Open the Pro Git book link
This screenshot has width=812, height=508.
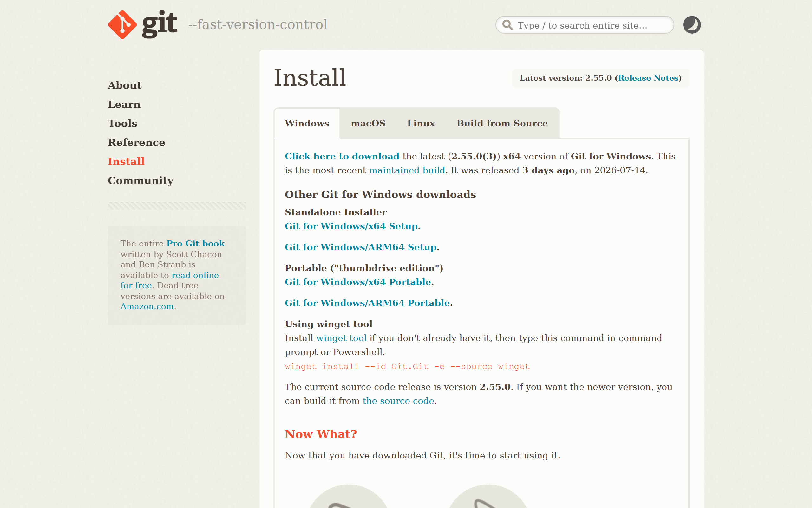[196, 243]
